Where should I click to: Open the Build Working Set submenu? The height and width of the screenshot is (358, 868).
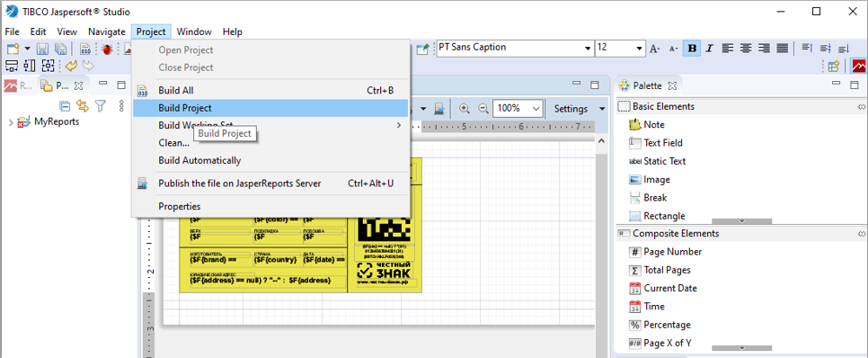tap(270, 125)
